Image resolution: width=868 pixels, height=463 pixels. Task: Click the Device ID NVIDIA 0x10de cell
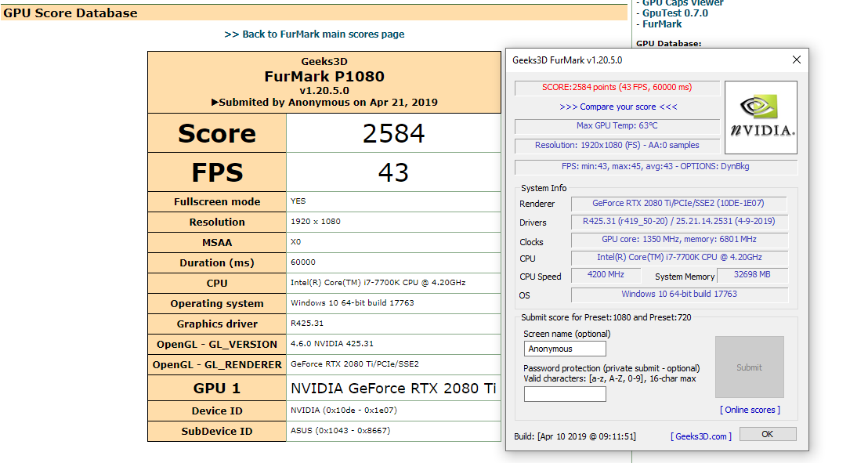(393, 411)
